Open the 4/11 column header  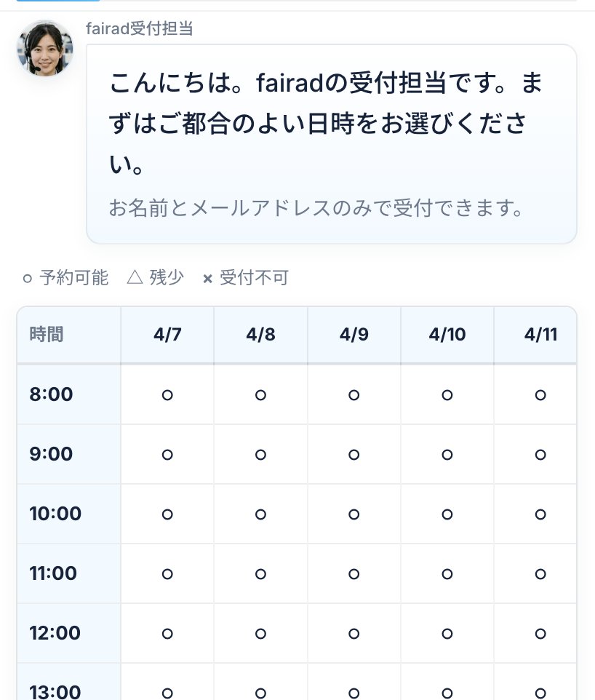tap(540, 335)
